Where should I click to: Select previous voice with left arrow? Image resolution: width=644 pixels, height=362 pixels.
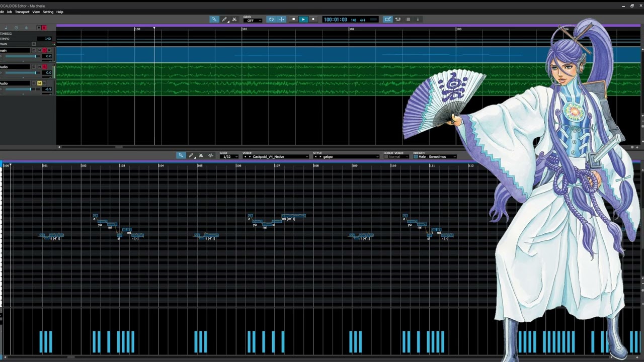tap(245, 157)
